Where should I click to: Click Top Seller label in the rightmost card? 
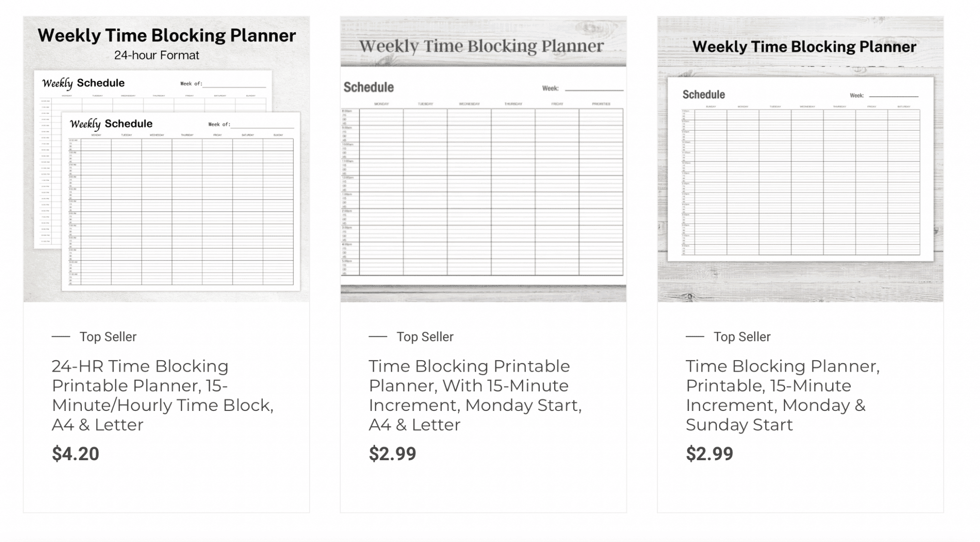click(x=742, y=337)
